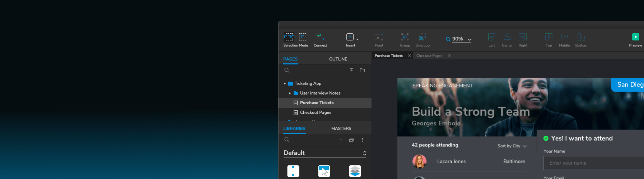
Task: Click Lacara Jones avatar
Action: tap(419, 161)
